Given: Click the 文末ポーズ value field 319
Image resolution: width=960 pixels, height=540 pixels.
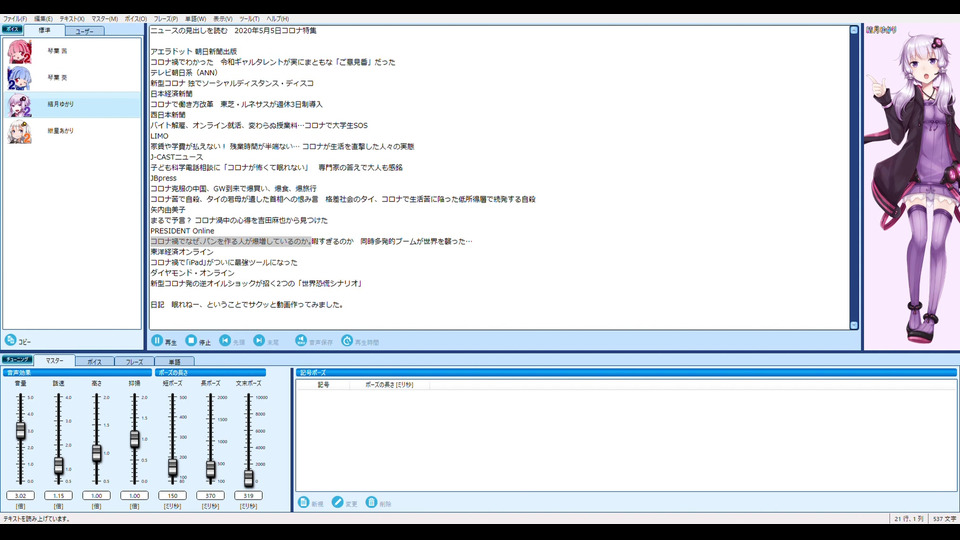Looking at the screenshot, I should pyautogui.click(x=249, y=495).
